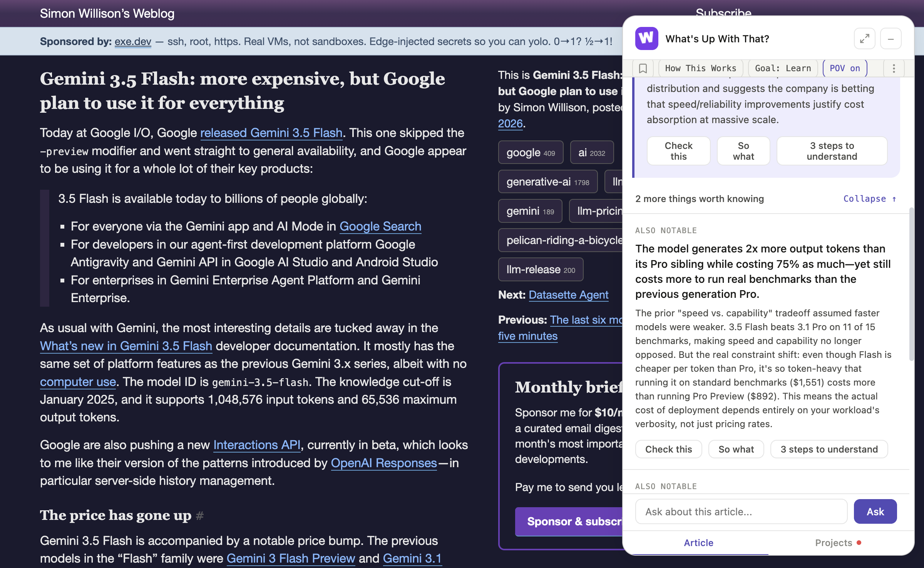Open the Gemini 3.1 link
924x568 pixels.
[412, 558]
